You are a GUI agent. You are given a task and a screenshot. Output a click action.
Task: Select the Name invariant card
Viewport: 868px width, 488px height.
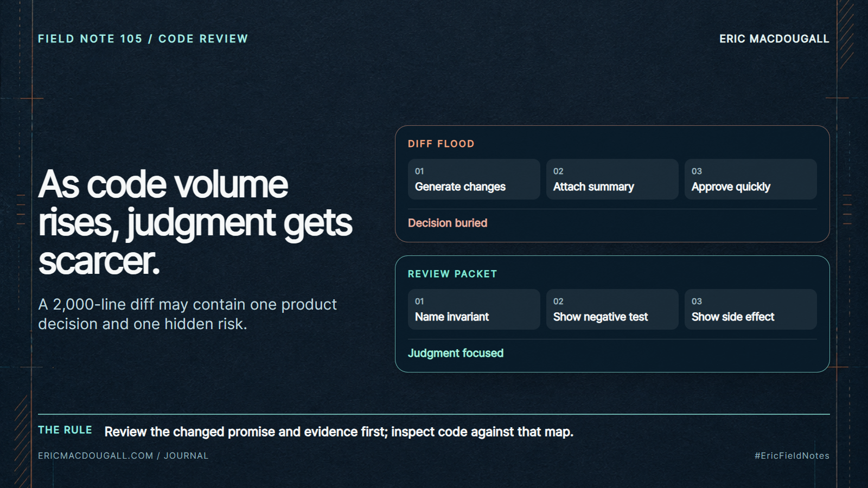click(474, 309)
